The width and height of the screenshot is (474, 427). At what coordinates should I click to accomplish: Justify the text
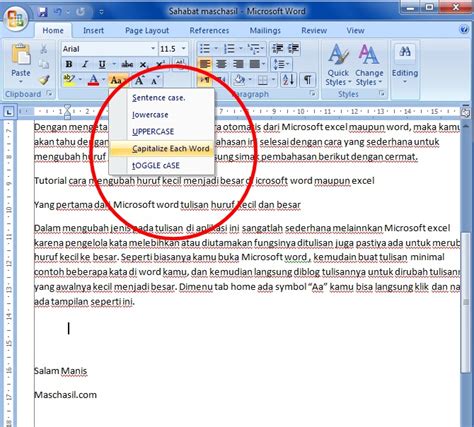(255, 64)
